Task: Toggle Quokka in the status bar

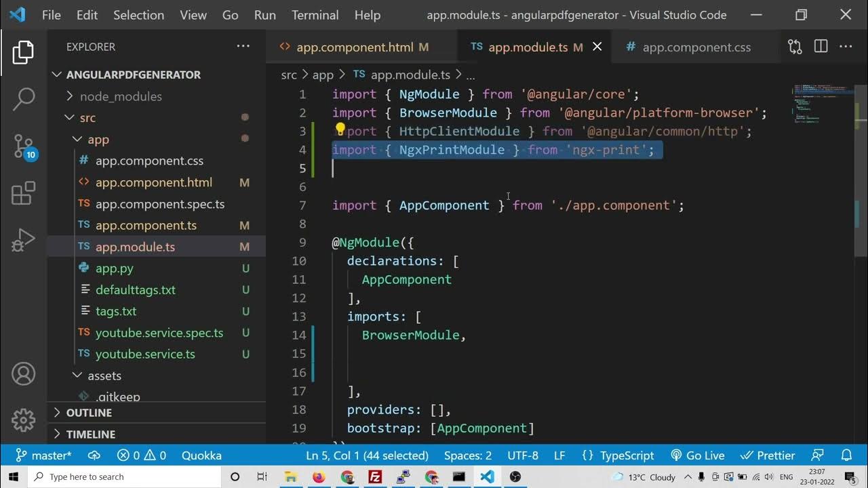Action: 201,455
